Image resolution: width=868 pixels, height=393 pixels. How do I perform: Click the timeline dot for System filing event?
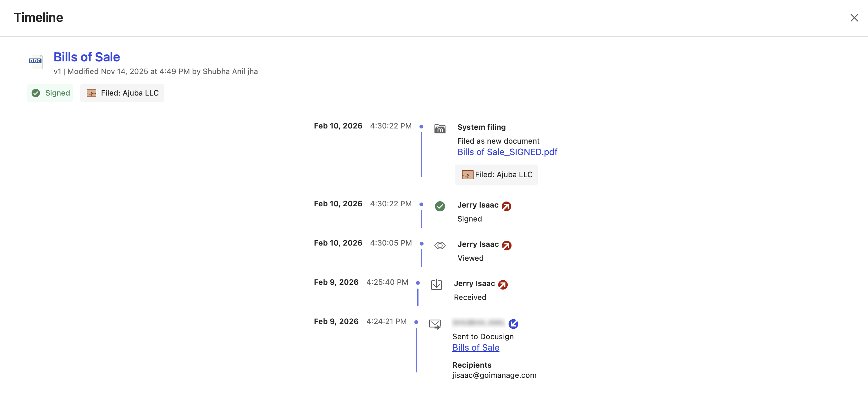[x=421, y=127]
